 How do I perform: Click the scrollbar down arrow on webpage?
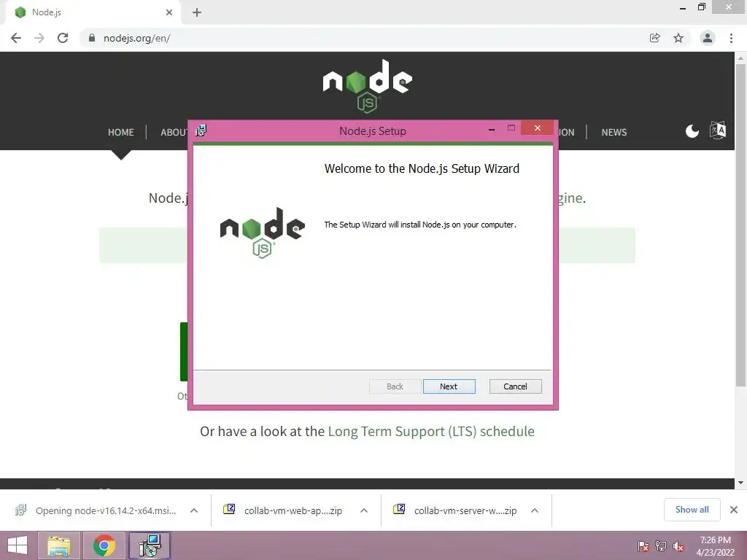point(740,483)
